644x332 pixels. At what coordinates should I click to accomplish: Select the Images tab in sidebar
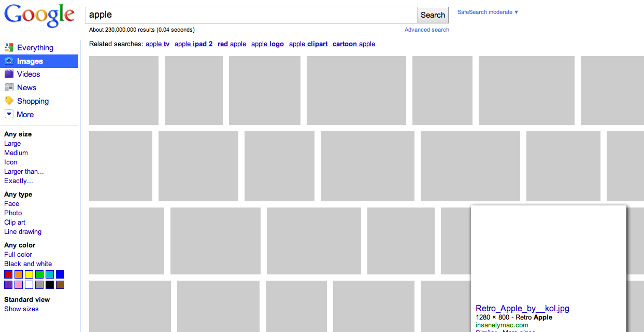pyautogui.click(x=39, y=61)
